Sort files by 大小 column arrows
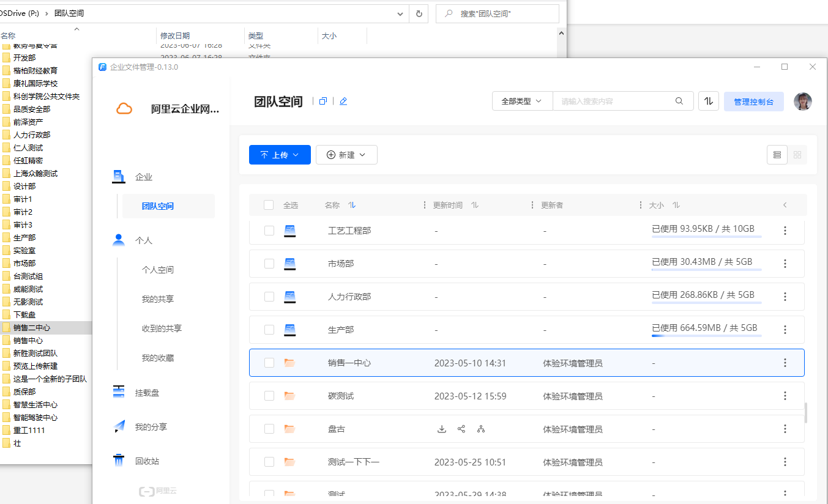This screenshot has height=504, width=828. pyautogui.click(x=676, y=206)
